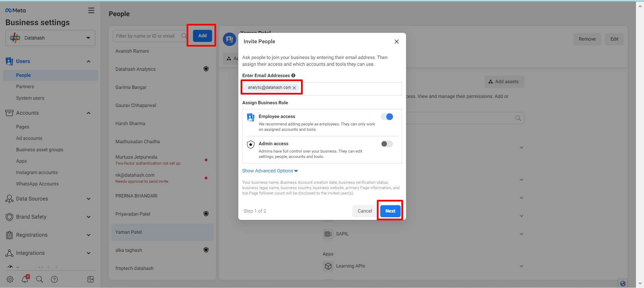644x288 pixels.
Task: Expand the Learning APIs app row chevron
Action: [522, 266]
